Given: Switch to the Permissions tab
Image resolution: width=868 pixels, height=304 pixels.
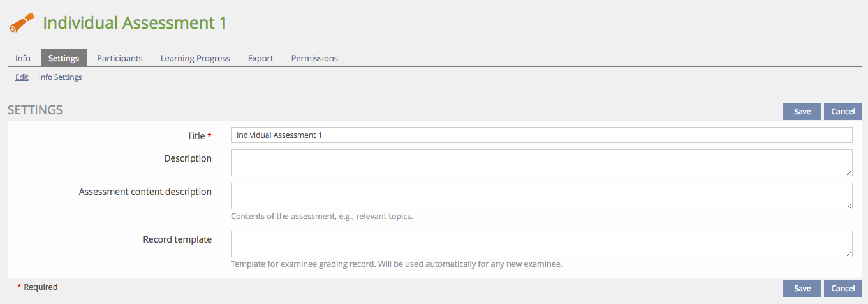Looking at the screenshot, I should [314, 58].
